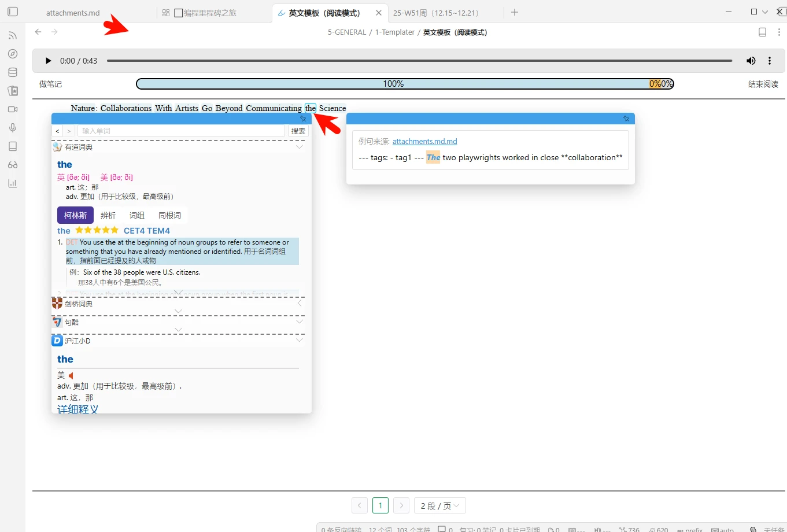
Task: Pin the dictionary popup
Action: click(x=303, y=119)
